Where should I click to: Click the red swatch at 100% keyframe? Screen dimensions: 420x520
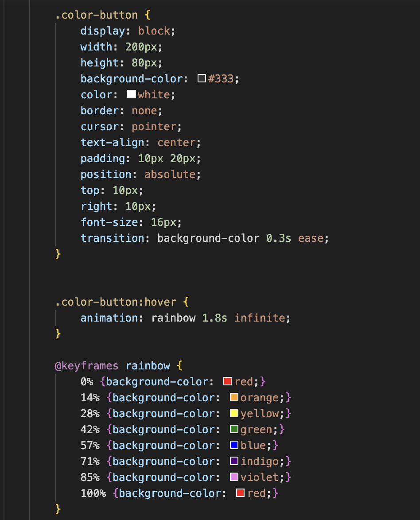(241, 493)
